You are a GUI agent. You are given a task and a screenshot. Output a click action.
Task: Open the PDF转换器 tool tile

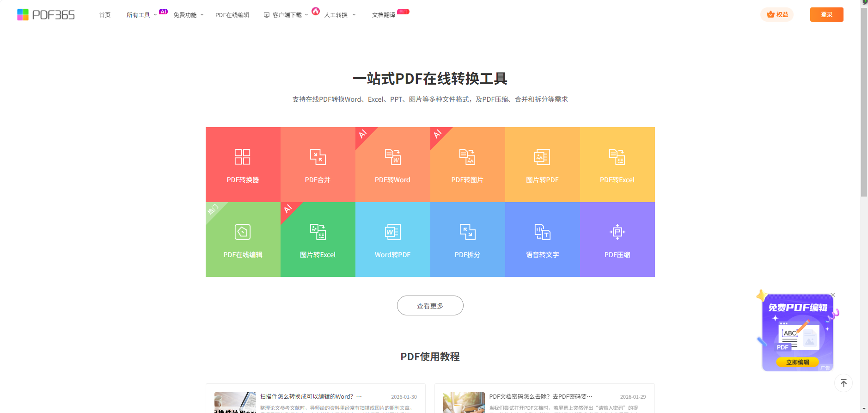click(243, 164)
